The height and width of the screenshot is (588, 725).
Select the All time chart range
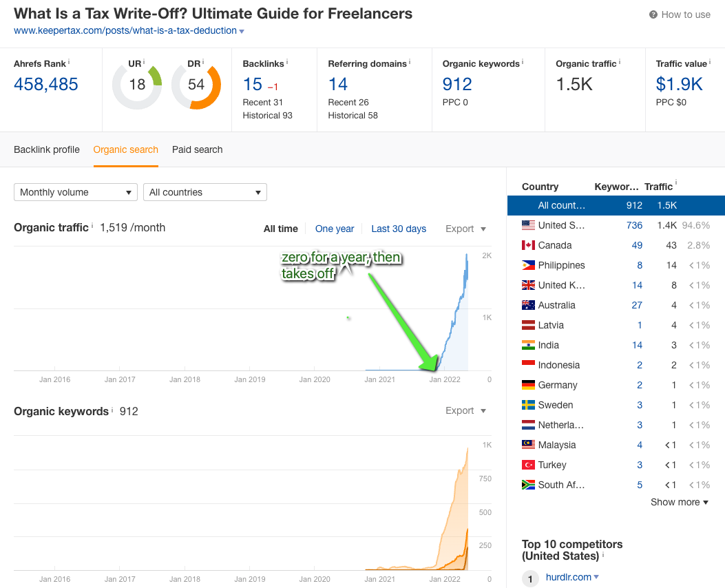click(281, 229)
